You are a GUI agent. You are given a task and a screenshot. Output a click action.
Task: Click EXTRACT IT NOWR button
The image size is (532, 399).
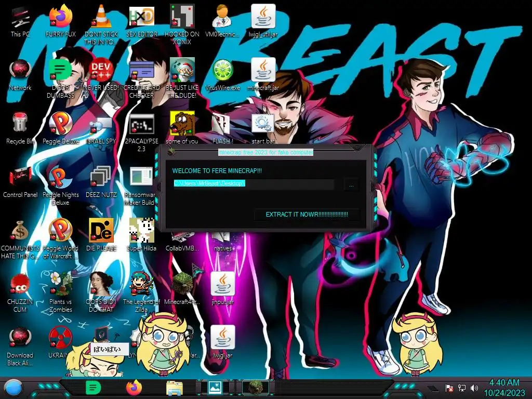coord(307,215)
